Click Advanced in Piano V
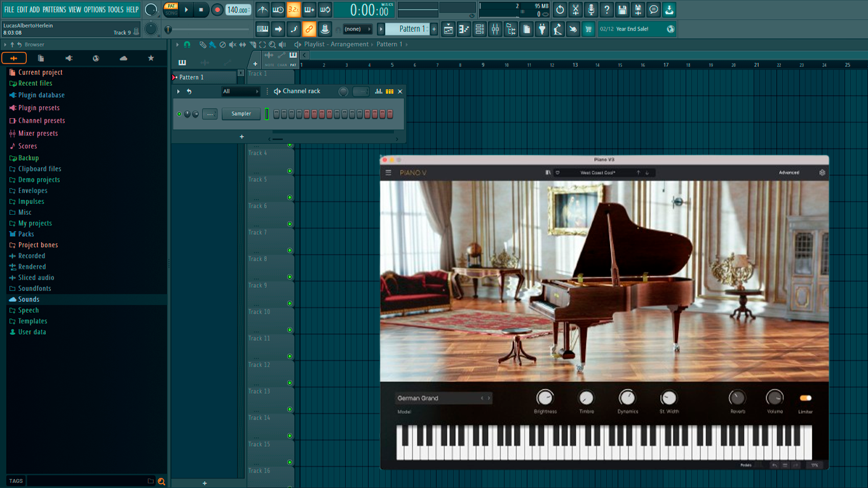Image resolution: width=868 pixels, height=488 pixels. click(789, 173)
